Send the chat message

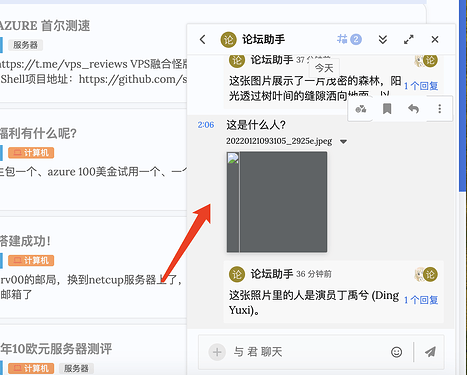click(x=430, y=352)
